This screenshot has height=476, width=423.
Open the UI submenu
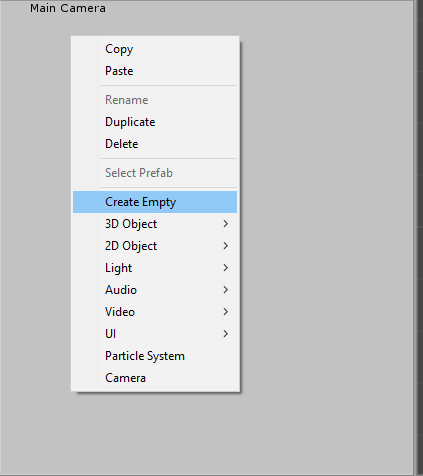pos(155,334)
